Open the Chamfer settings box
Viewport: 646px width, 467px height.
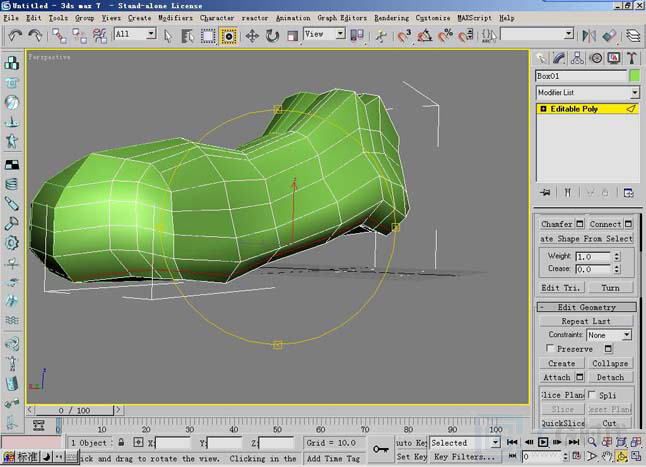580,224
